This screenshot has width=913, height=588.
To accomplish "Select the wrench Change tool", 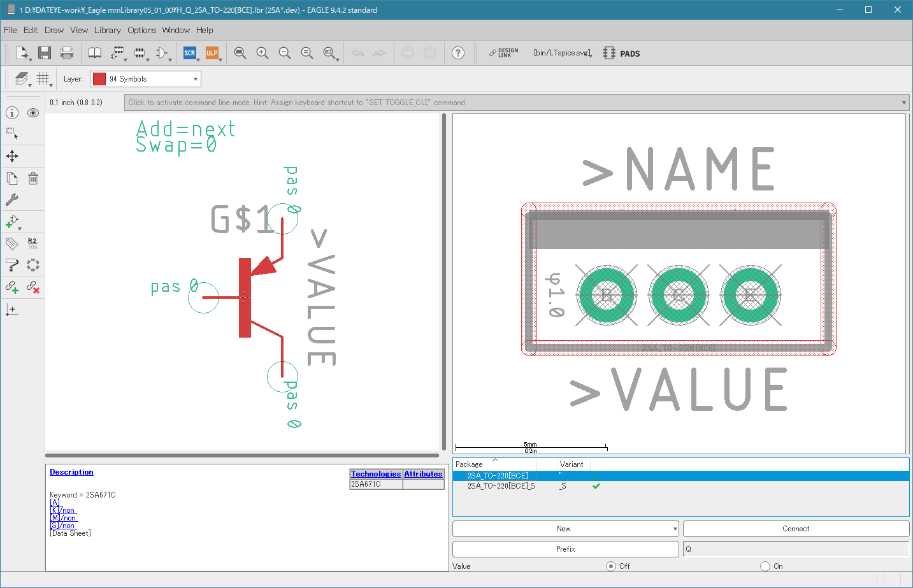I will [x=12, y=199].
